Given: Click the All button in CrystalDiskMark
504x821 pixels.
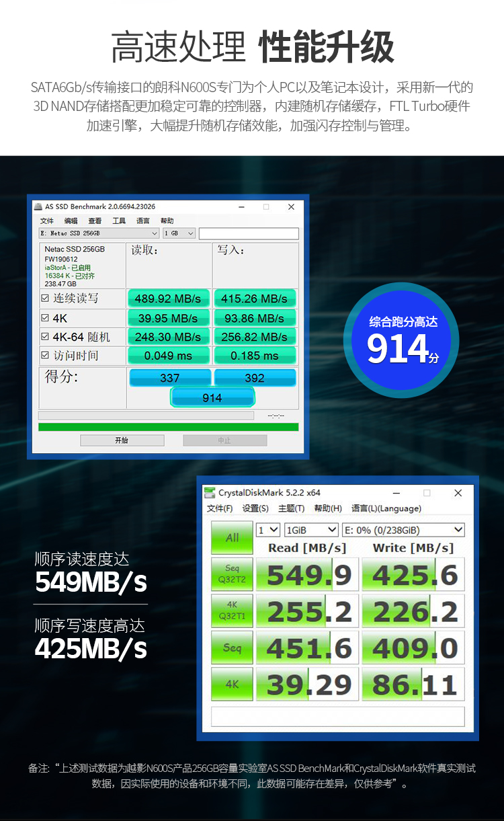Looking at the screenshot, I should 232,537.
